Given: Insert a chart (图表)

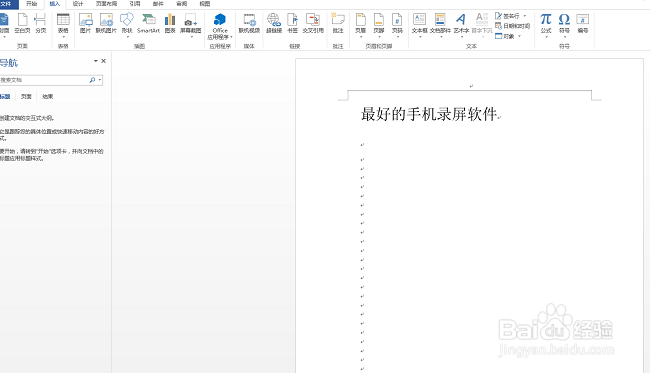Looking at the screenshot, I should tap(170, 23).
